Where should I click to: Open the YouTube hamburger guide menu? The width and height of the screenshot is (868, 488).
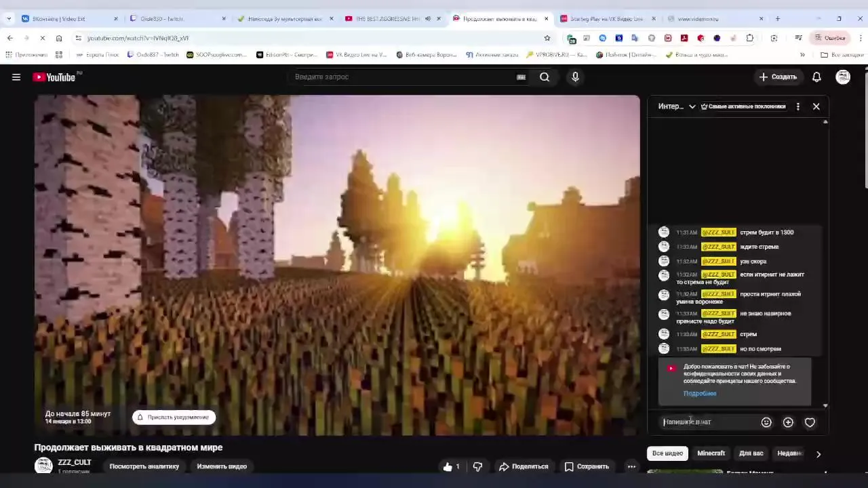click(x=16, y=77)
